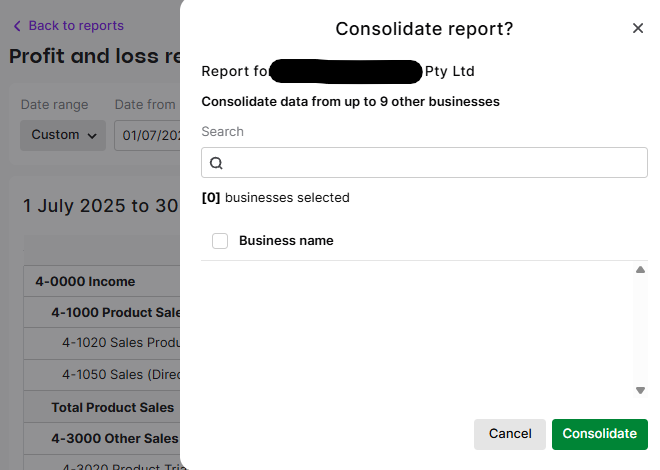Close the Consolidate report dialog
Screen dimensions: 660x470
(x=638, y=28)
